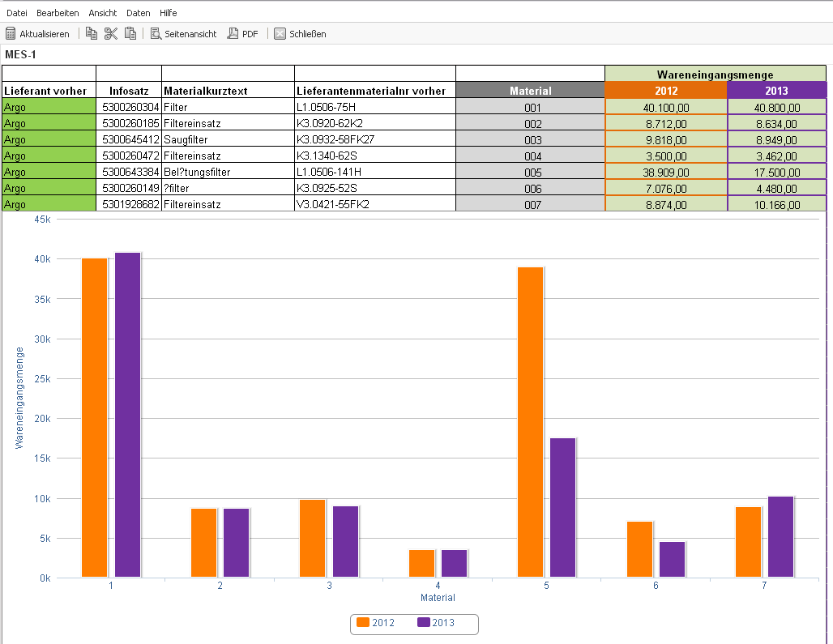Select cell 5301928682
The width and height of the screenshot is (833, 644).
(129, 204)
